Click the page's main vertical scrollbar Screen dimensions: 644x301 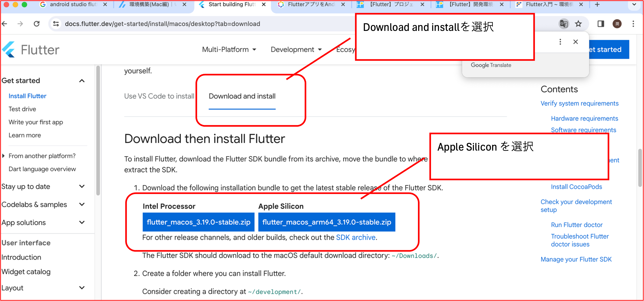tap(640, 168)
